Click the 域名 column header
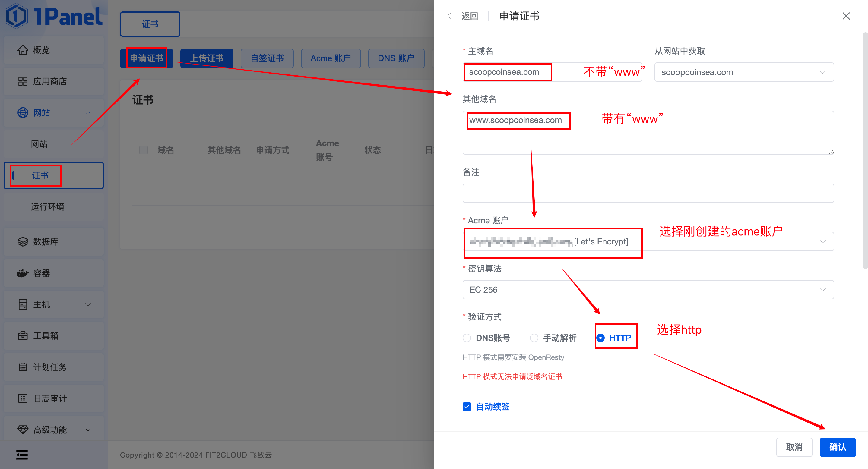Viewport: 868px width, 469px height. click(166, 150)
